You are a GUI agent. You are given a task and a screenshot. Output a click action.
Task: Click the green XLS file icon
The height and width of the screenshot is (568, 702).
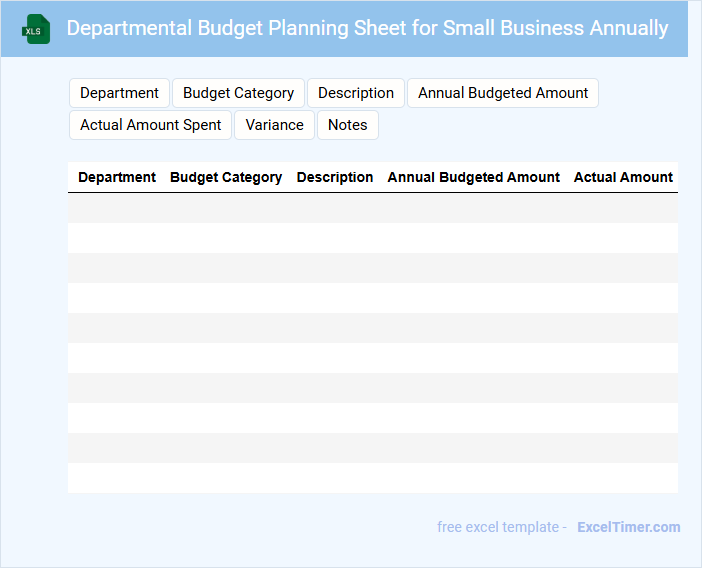pos(36,29)
